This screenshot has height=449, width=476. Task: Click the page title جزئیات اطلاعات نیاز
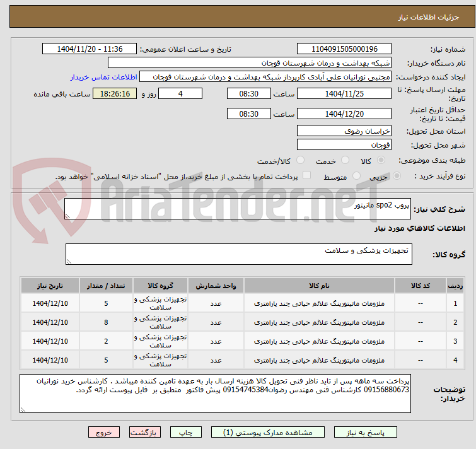point(428,17)
